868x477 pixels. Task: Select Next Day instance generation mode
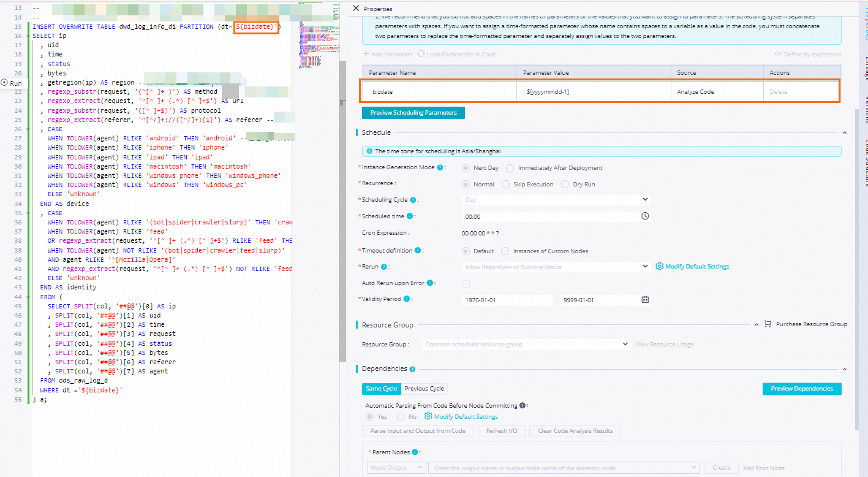pyautogui.click(x=466, y=167)
